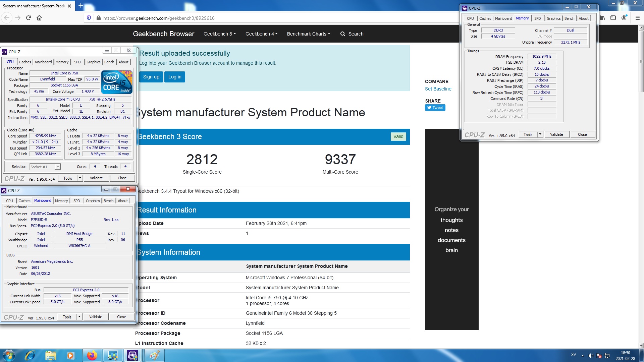The image size is (644, 362).
Task: Open Socket #1 selection combo box
Action: click(x=45, y=167)
